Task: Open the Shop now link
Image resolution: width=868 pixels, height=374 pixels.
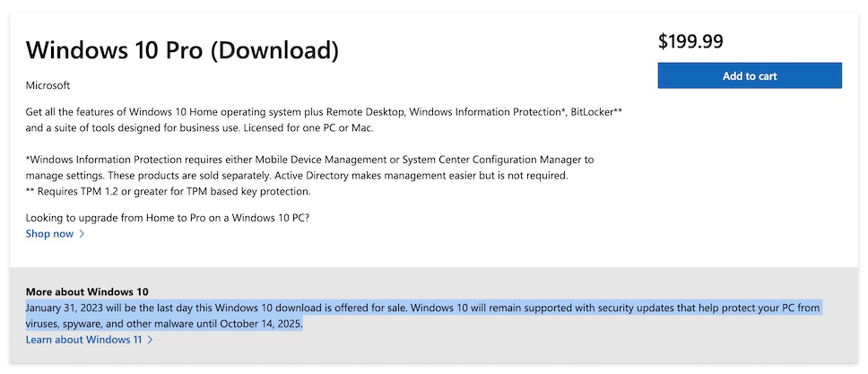Action: click(49, 234)
